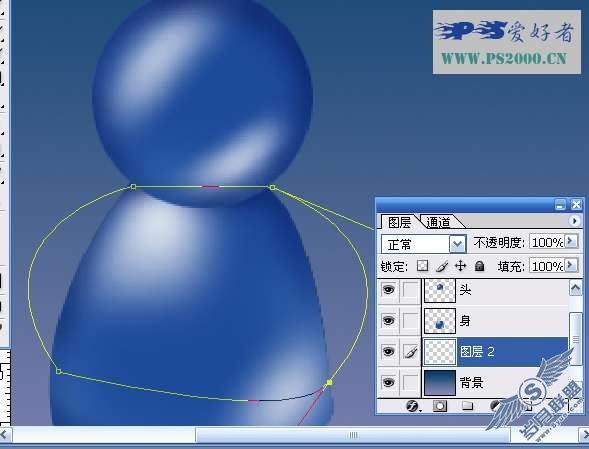The image size is (589, 449).
Task: Toggle the link box beside the 背景 layer
Action: point(410,382)
